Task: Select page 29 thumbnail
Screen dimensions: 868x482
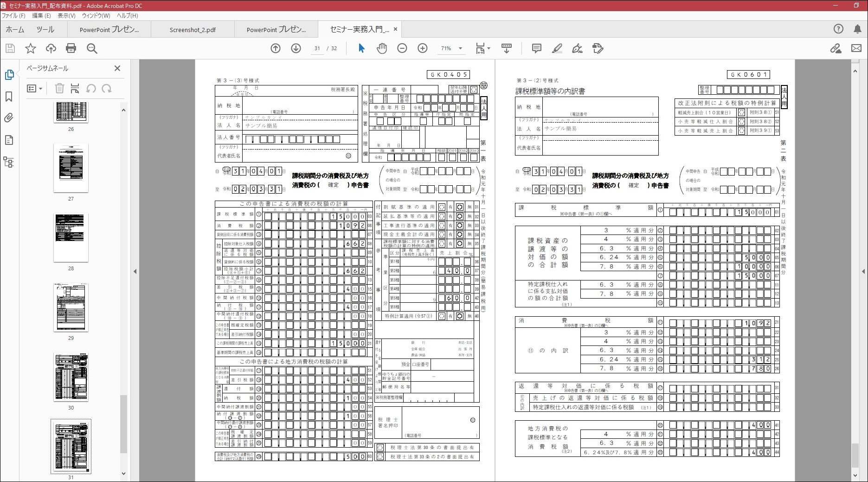Action: click(x=71, y=307)
